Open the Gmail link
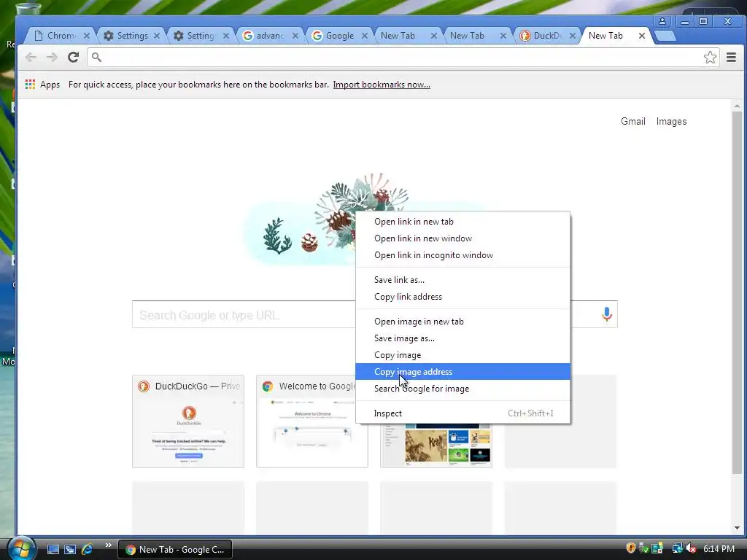Viewport: 747px width, 560px height. [x=632, y=122]
